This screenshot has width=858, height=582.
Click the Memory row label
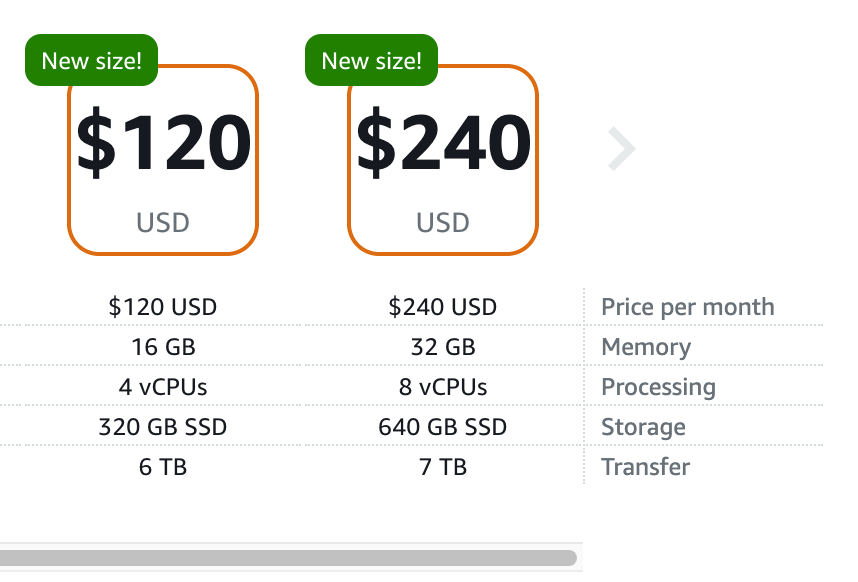pos(645,347)
